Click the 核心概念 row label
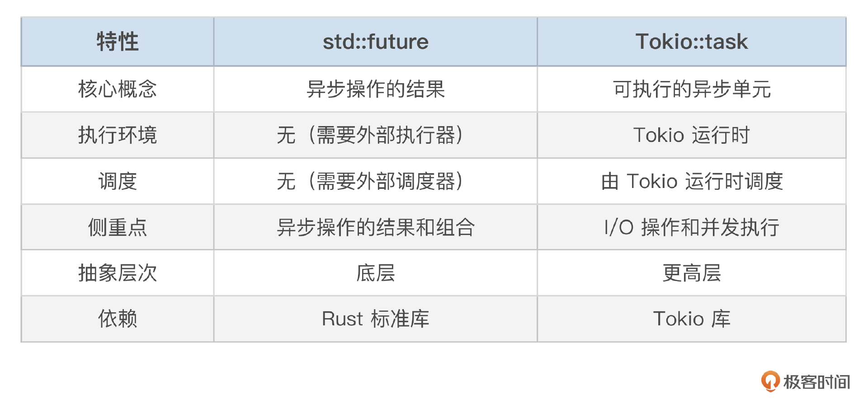868x404 pixels. 118,89
